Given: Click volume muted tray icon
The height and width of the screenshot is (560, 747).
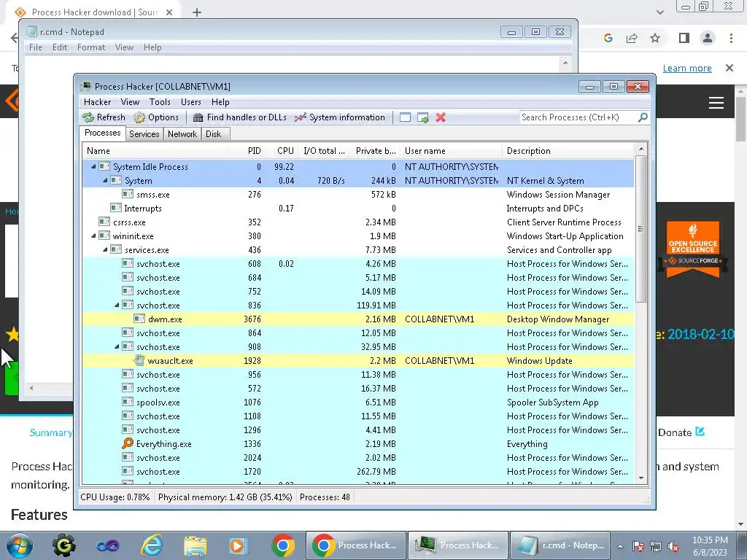Looking at the screenshot, I should point(673,546).
